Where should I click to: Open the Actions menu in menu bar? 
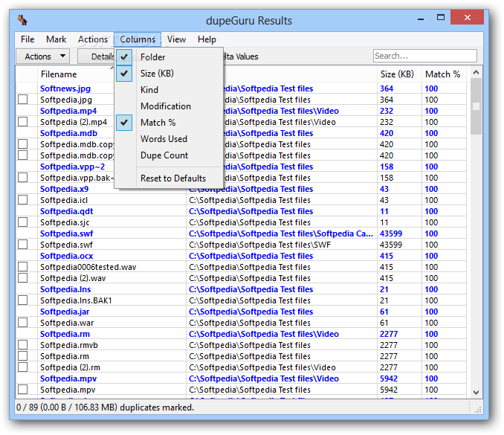click(93, 39)
